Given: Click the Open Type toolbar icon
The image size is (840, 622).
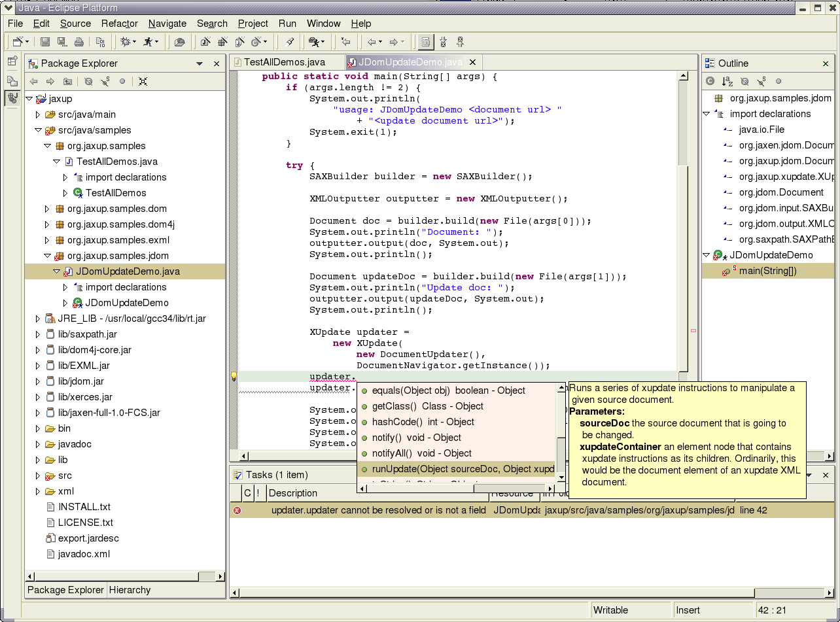Looking at the screenshot, I should click(x=179, y=42).
